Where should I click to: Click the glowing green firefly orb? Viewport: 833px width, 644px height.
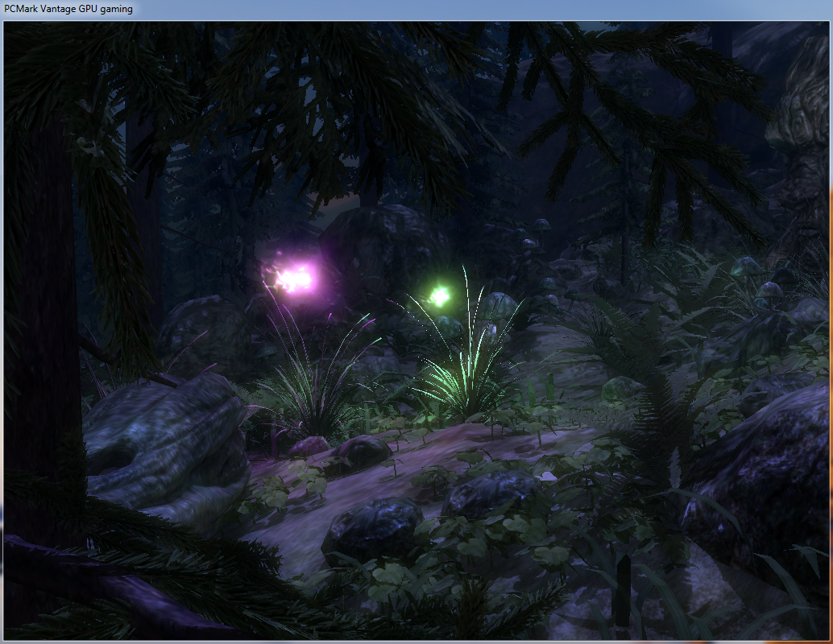439,295
